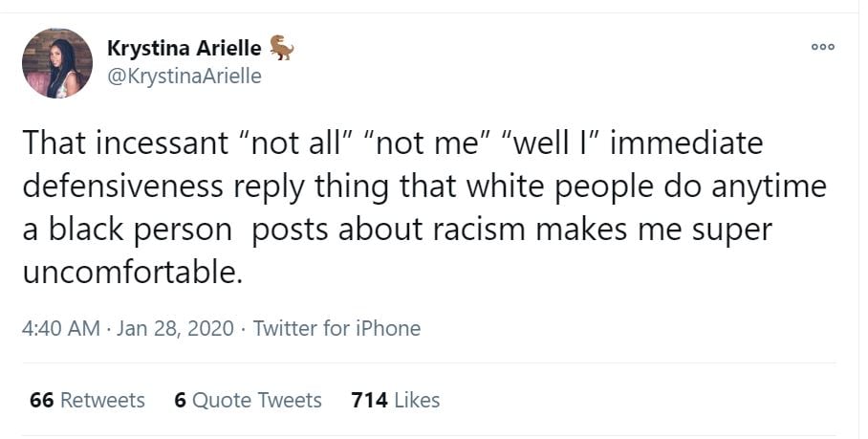View the "66 Retweets" list
This screenshot has height=439, width=868.
pyautogui.click(x=87, y=400)
